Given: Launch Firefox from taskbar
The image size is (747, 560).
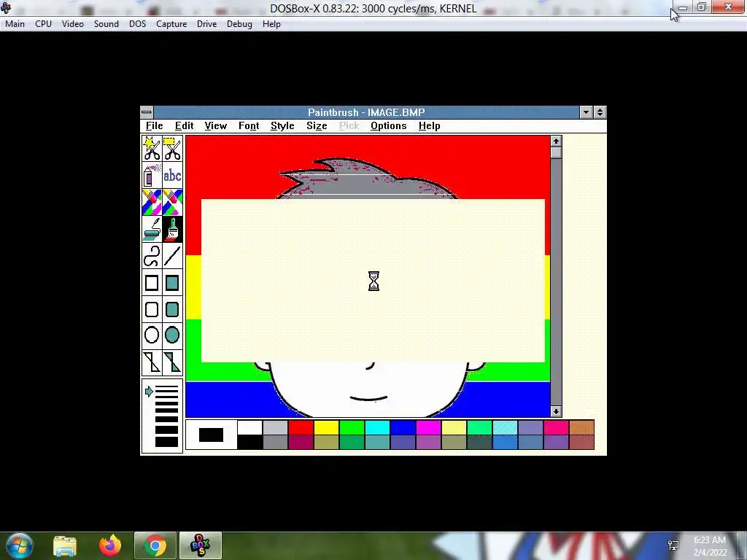Looking at the screenshot, I should tap(110, 545).
